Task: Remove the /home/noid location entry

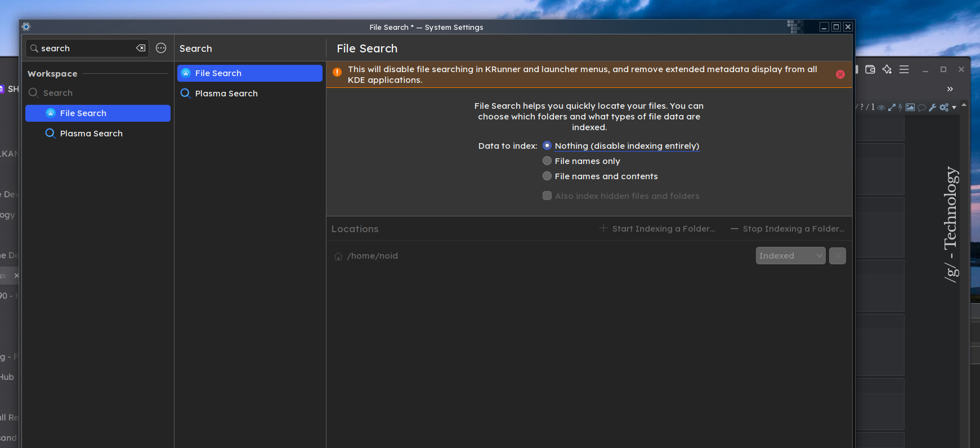Action: (838, 256)
